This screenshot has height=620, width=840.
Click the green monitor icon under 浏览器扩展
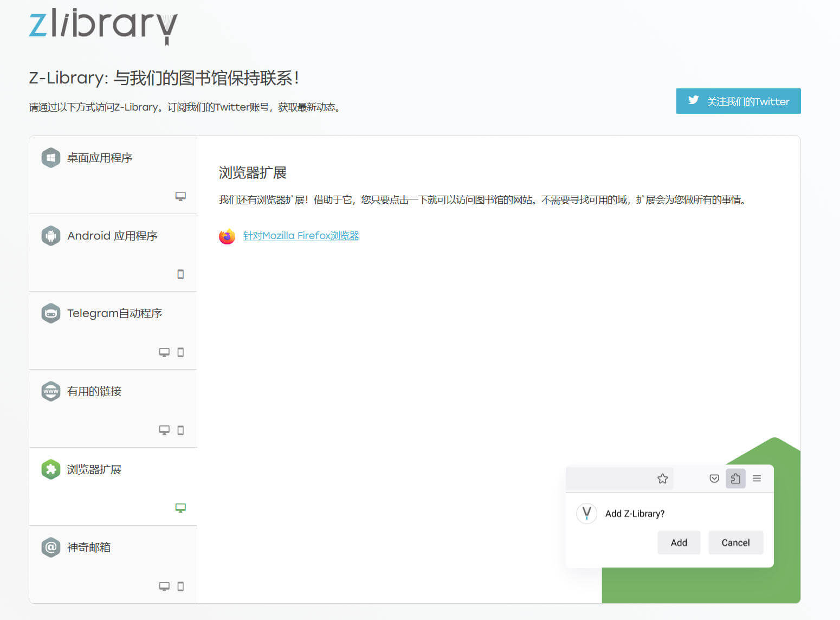(181, 507)
